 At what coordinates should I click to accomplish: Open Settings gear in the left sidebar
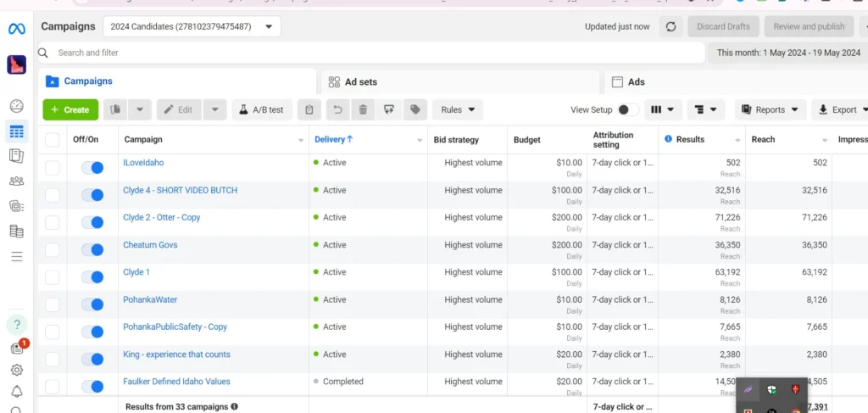(16, 370)
